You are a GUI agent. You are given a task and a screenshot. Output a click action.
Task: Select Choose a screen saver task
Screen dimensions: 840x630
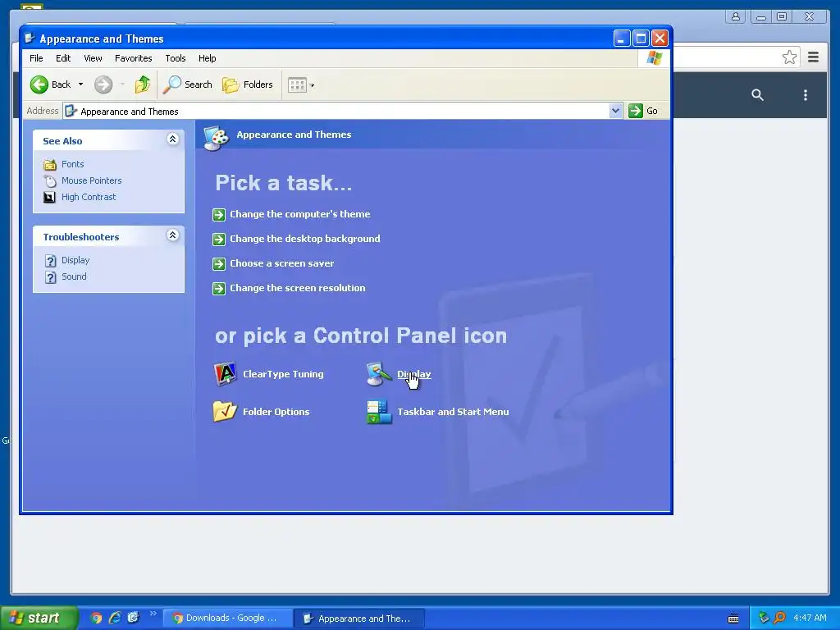pos(282,263)
